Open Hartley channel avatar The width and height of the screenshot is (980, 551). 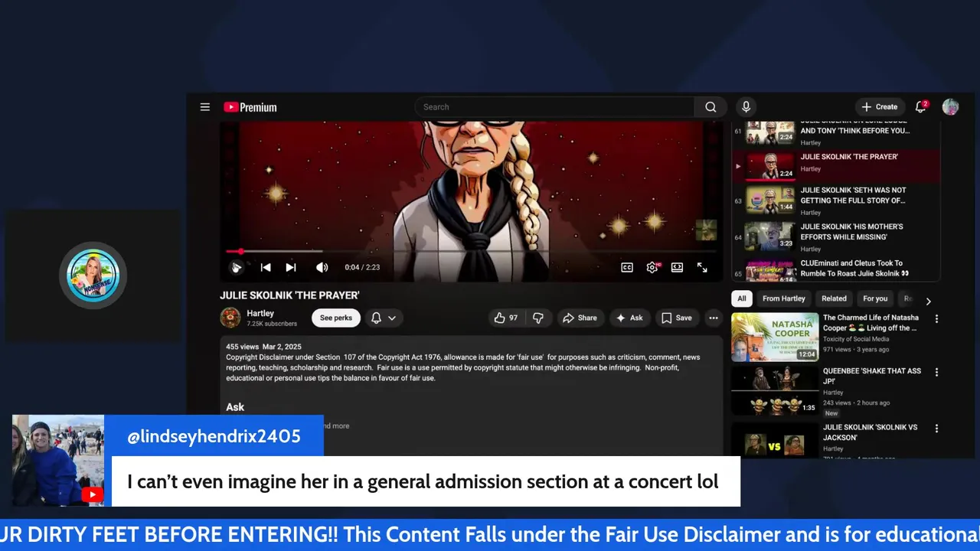click(x=230, y=318)
